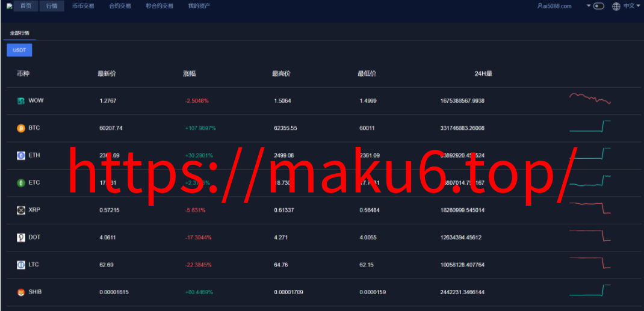This screenshot has width=644, height=311.
Task: Click the WOW change -2.5048%
Action: point(197,101)
